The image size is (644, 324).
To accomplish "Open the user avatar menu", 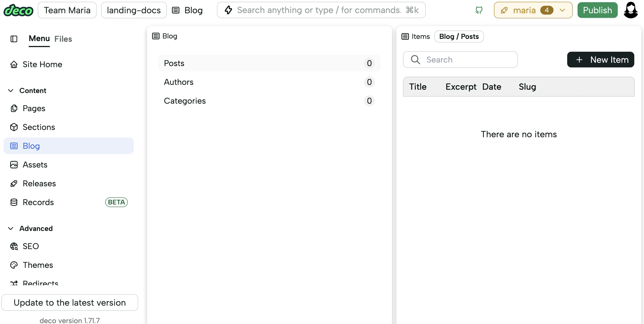I will coord(631,10).
